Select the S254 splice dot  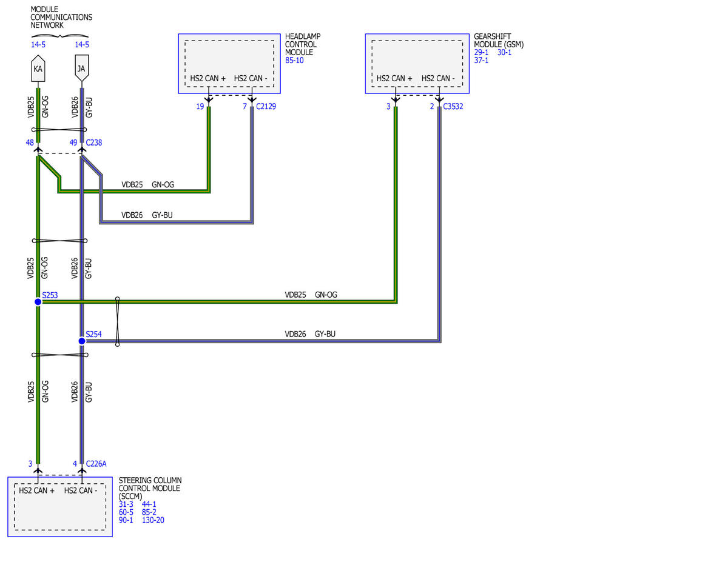[x=82, y=341]
